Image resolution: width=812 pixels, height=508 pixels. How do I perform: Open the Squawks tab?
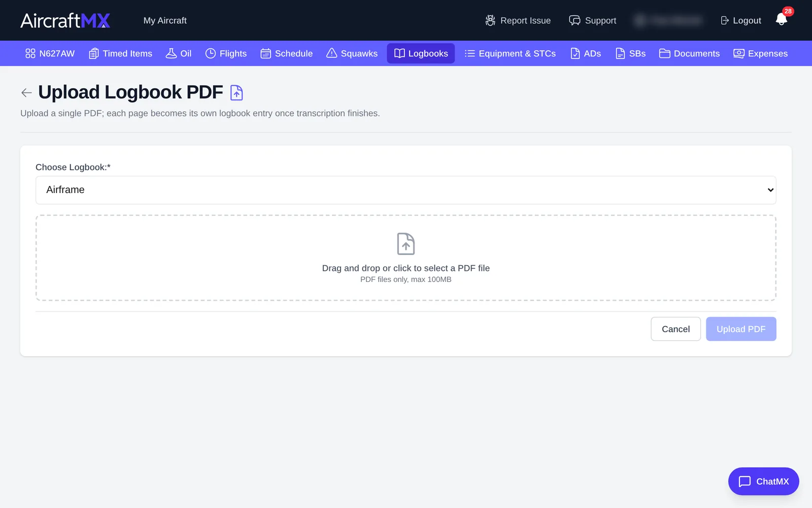(352, 53)
